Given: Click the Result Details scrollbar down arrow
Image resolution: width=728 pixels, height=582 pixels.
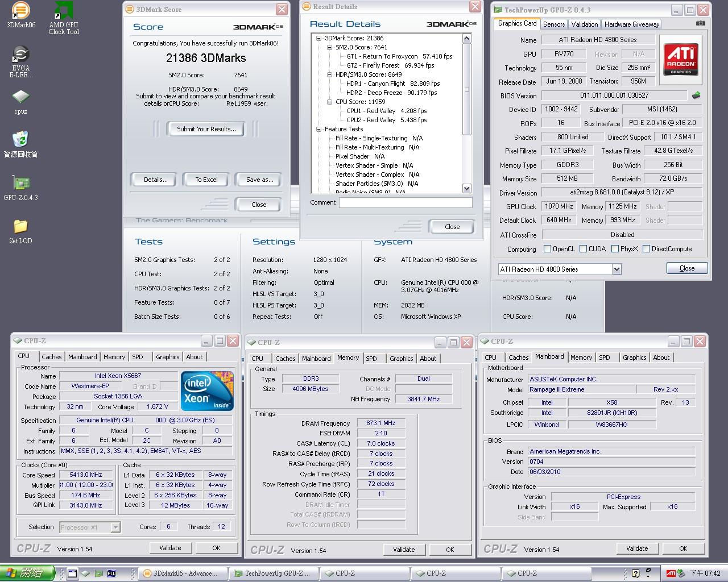Looking at the screenshot, I should coord(467,189).
